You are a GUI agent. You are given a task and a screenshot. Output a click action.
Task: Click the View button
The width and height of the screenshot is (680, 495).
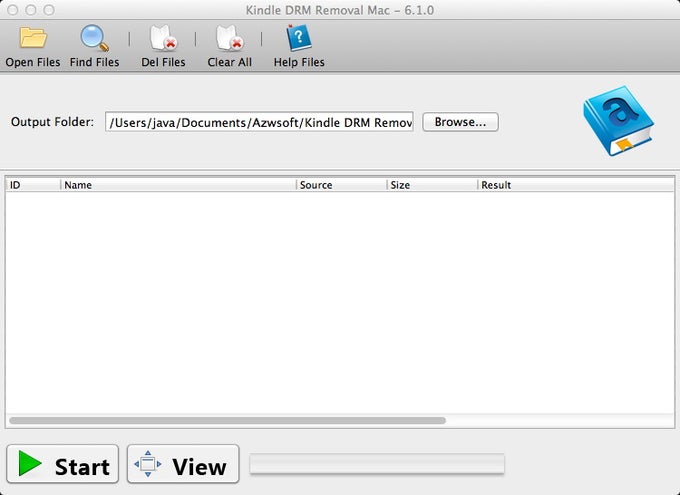tap(183, 464)
